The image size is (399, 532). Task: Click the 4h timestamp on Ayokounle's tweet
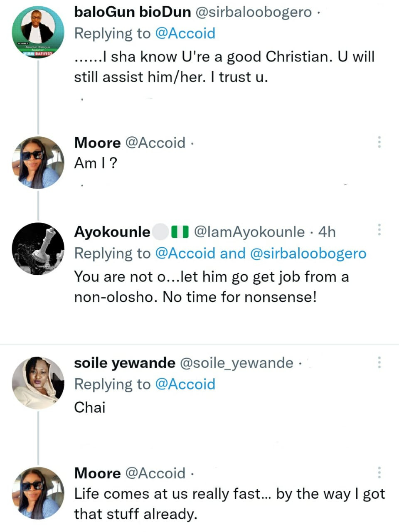point(327,232)
